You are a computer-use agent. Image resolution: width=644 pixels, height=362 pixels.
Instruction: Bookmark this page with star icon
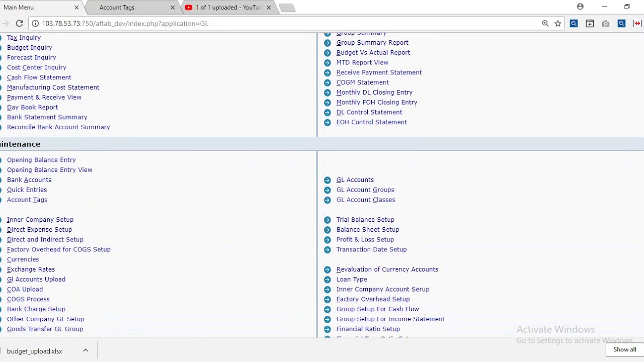(x=558, y=23)
